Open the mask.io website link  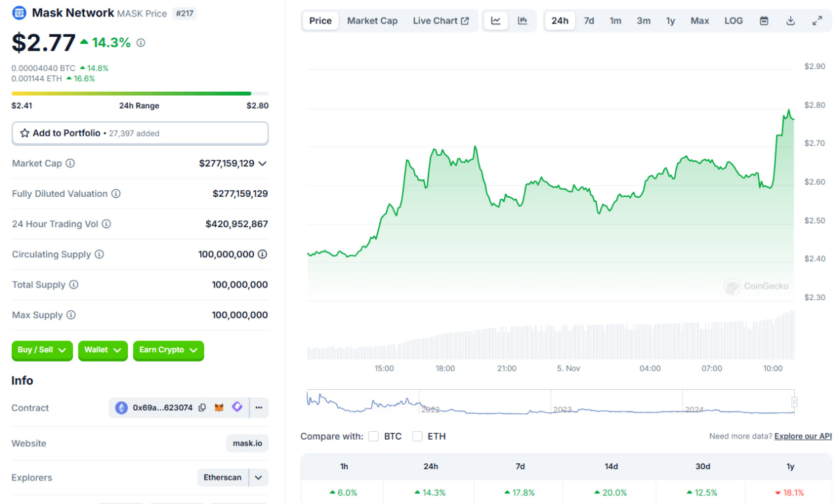click(247, 443)
